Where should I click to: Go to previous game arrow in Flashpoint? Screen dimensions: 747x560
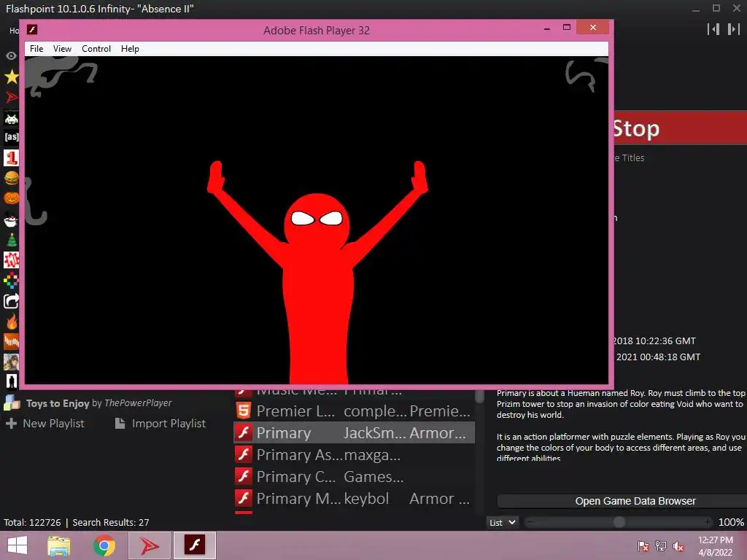713,29
